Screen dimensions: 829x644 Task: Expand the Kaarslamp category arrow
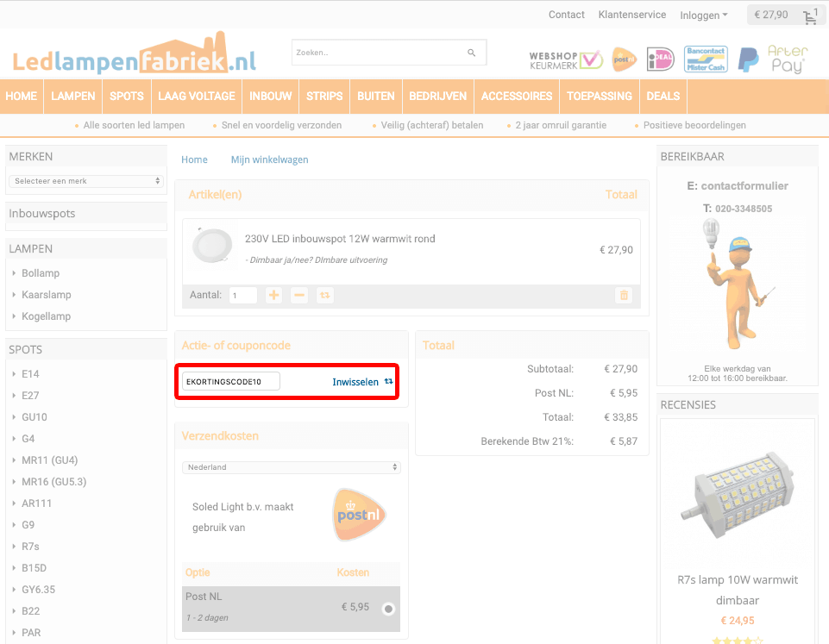(x=14, y=295)
